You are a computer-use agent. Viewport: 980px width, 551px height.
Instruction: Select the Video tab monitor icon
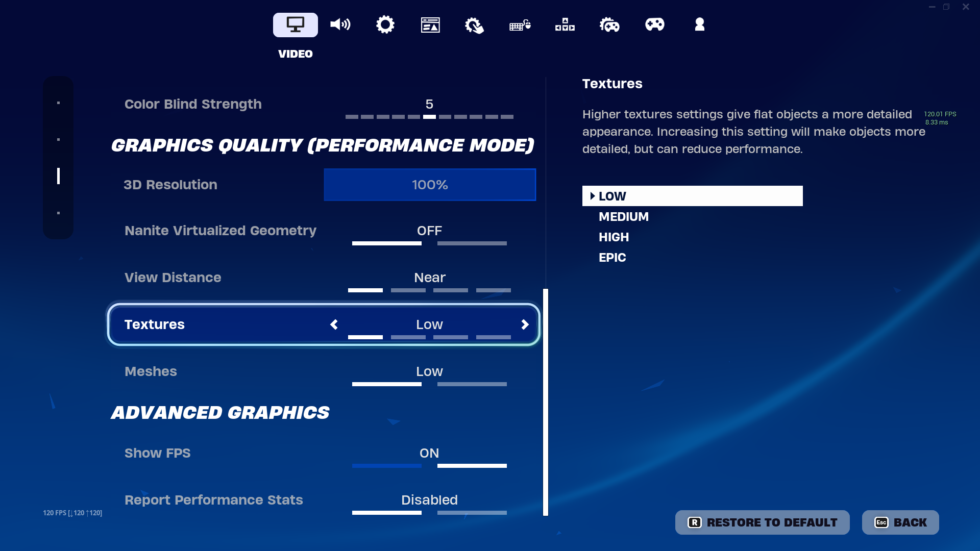coord(295,24)
